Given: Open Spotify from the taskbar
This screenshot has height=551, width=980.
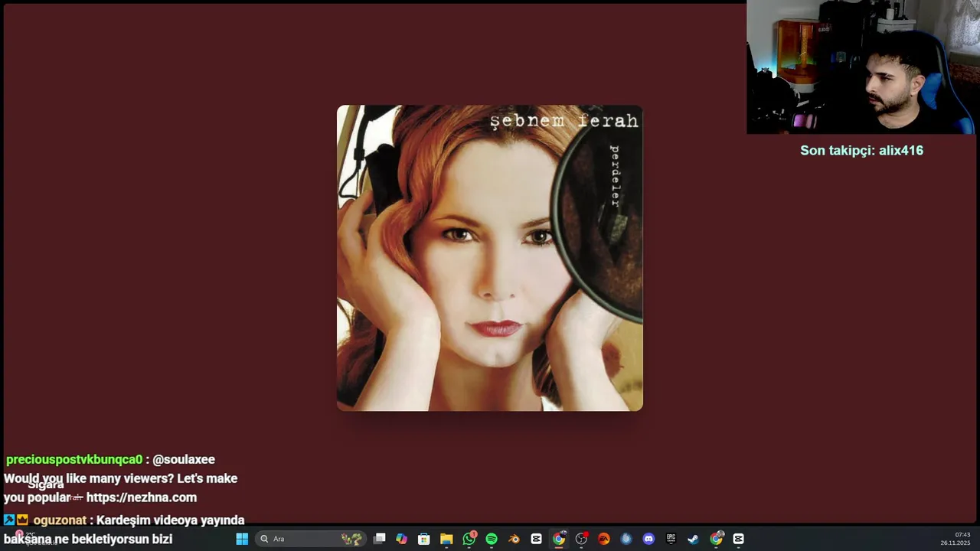Looking at the screenshot, I should point(492,539).
